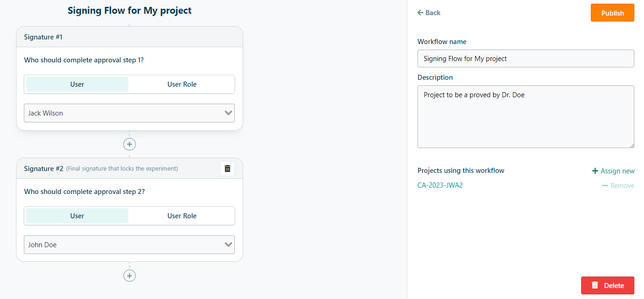This screenshot has height=299, width=644.
Task: Expand step 1 user list via chevron
Action: point(228,113)
